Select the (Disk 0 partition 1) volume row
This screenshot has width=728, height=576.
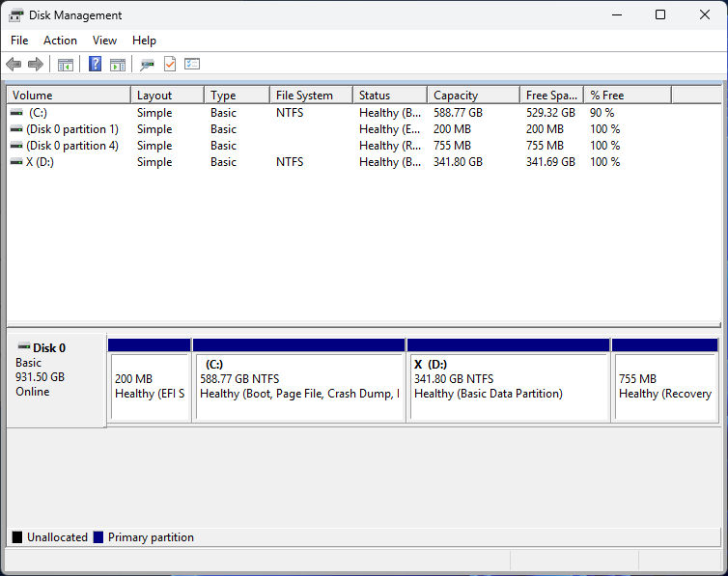point(364,129)
